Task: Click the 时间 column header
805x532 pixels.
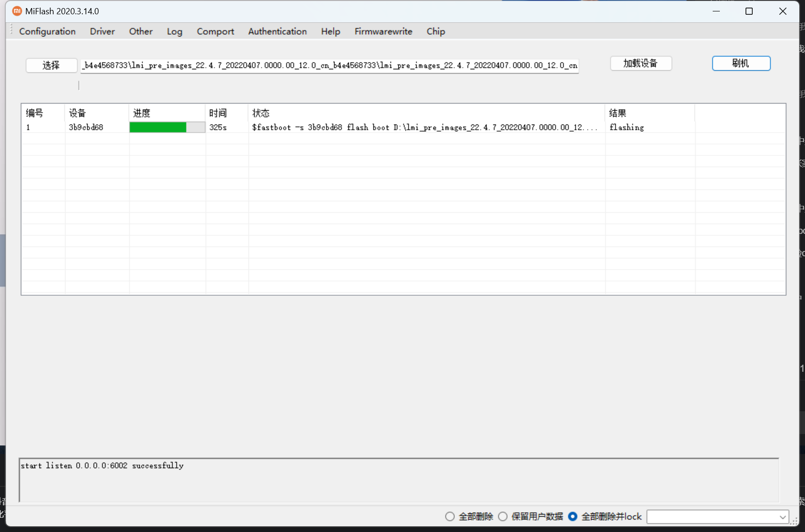Action: [226, 113]
